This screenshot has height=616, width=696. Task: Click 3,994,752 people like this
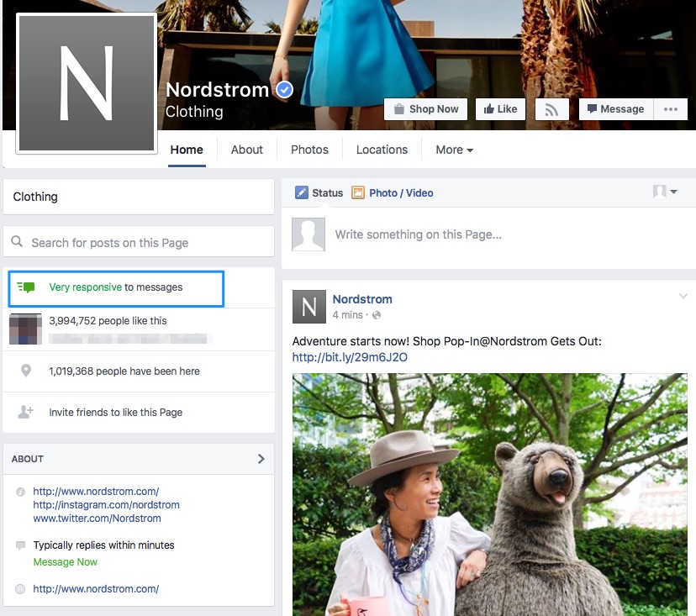108,321
